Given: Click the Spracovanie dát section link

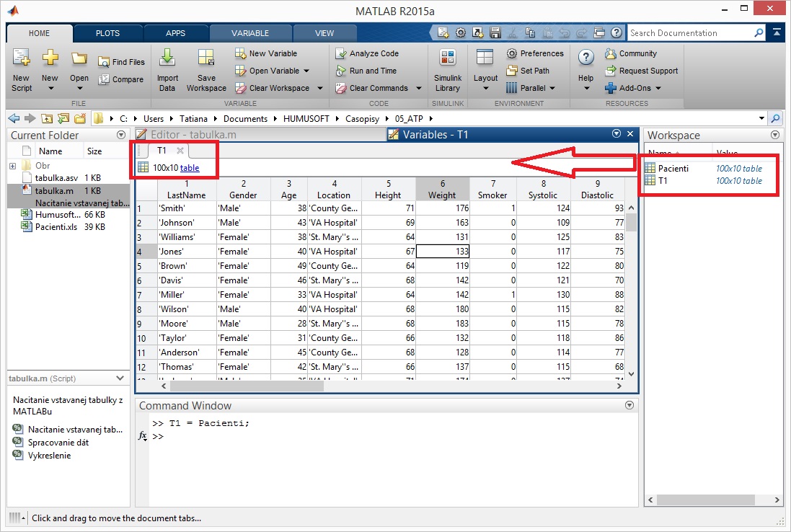Looking at the screenshot, I should coord(58,442).
